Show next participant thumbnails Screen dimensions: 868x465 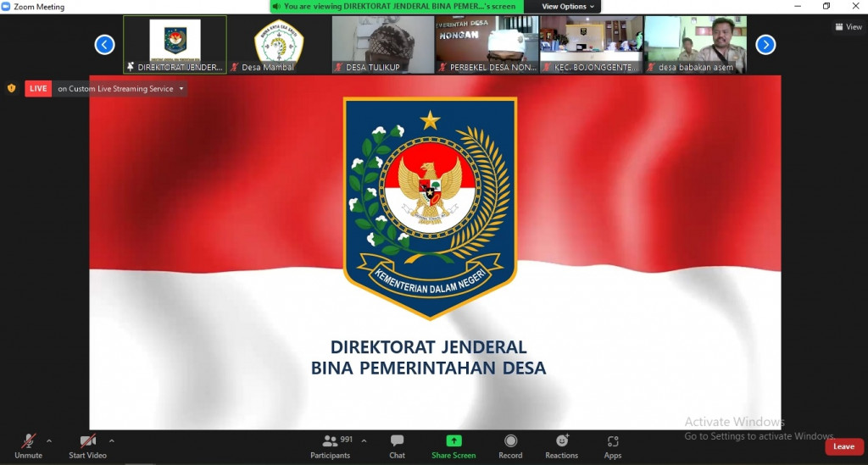click(765, 45)
